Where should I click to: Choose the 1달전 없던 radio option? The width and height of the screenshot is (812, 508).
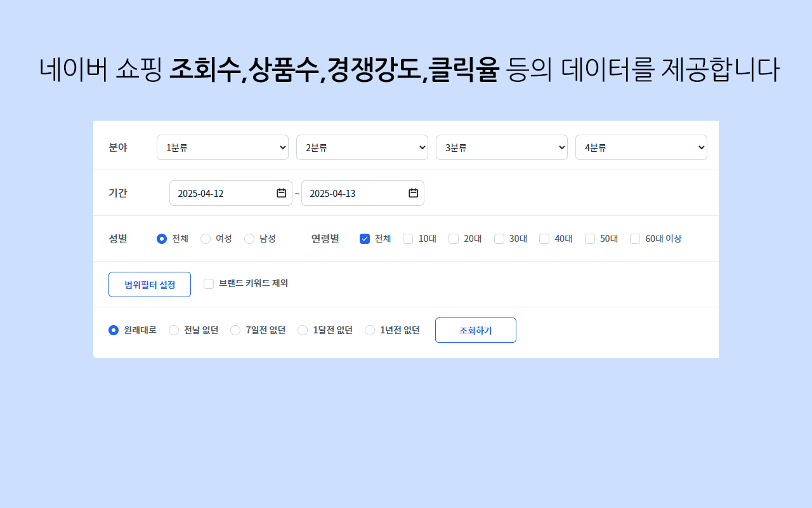(x=303, y=330)
